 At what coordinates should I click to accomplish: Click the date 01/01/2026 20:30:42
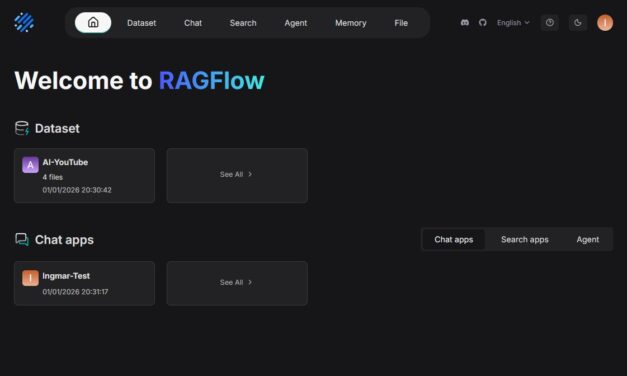coord(77,190)
